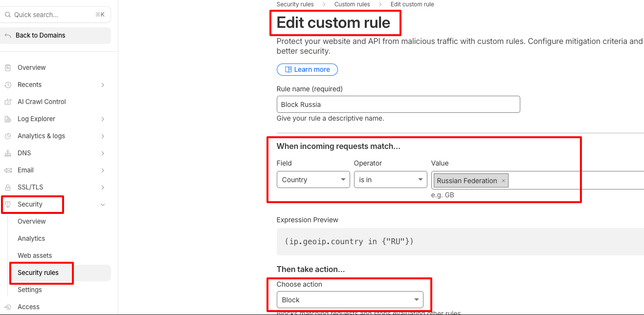The width and height of the screenshot is (644, 315).
Task: Expand the DNS sidebar section
Action: point(103,153)
